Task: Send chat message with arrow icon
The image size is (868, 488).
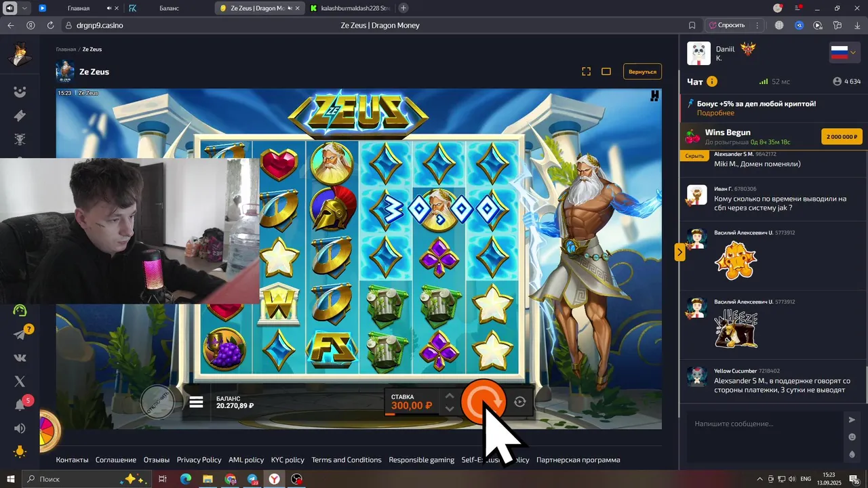Action: pos(852,420)
